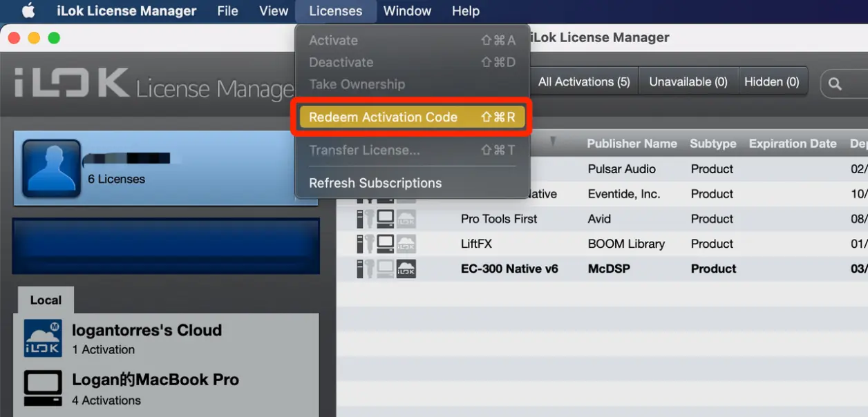Viewport: 868px width, 417px height.
Task: Click the iLok key icon in Pro Tools First row
Action: (370, 219)
